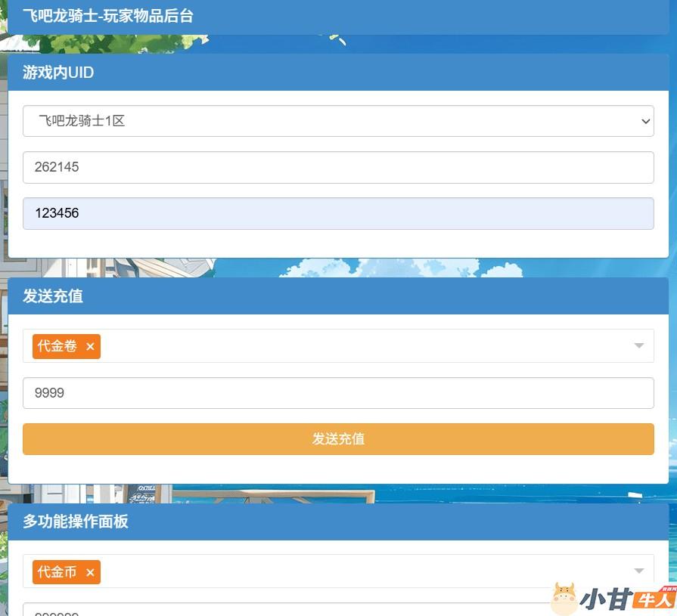Screen dimensions: 677x616
Task: Expand the 代金卷 recharge item selector arrow
Action: pos(639,345)
